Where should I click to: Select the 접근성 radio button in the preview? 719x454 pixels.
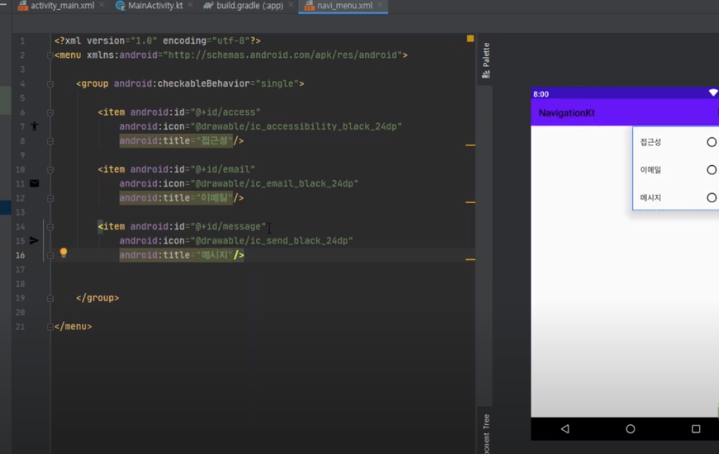click(x=711, y=142)
